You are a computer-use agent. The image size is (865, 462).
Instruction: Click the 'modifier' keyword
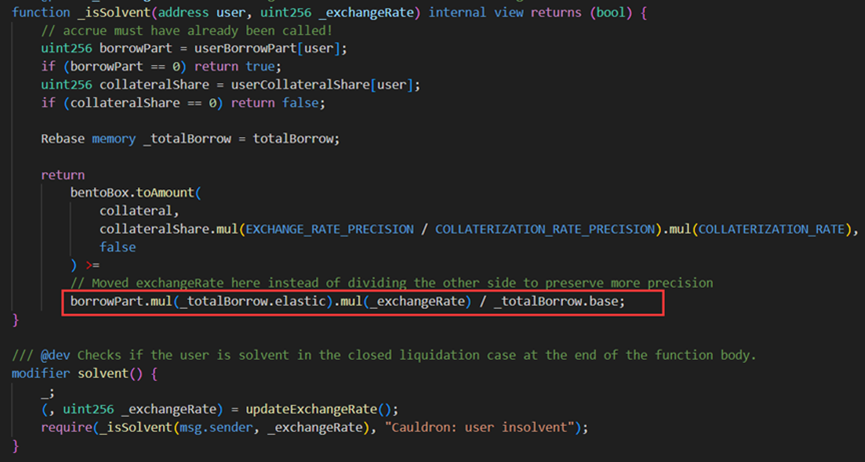coord(41,374)
